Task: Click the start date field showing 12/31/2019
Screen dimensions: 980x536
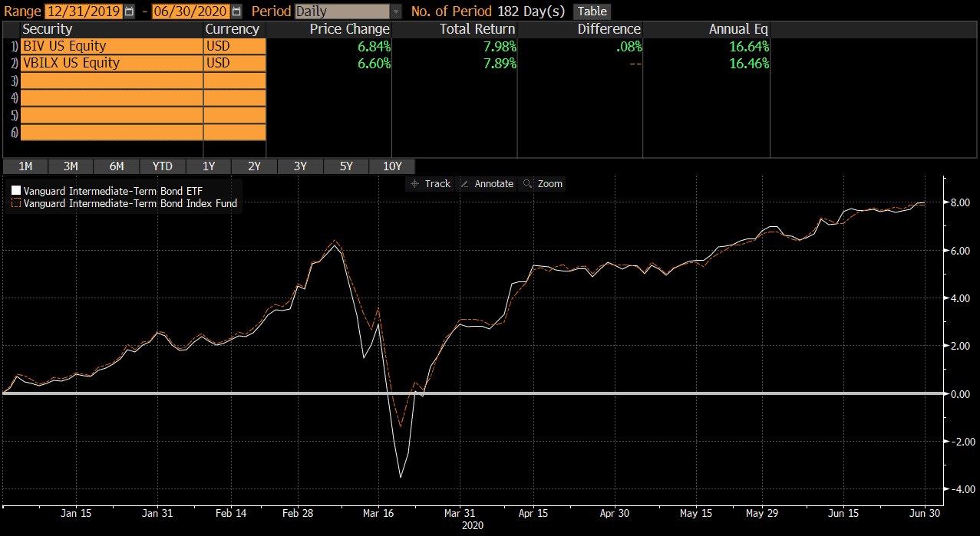Action: [x=84, y=11]
